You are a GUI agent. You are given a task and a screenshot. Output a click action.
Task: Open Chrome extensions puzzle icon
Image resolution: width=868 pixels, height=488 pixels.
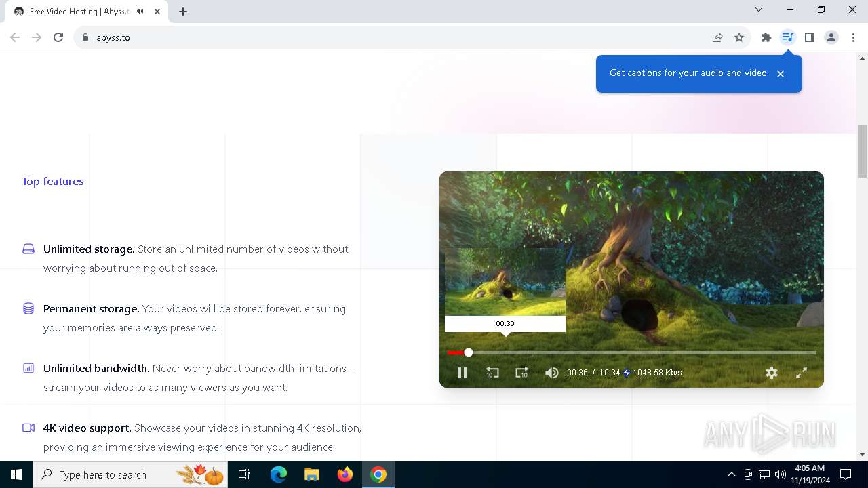tap(766, 37)
